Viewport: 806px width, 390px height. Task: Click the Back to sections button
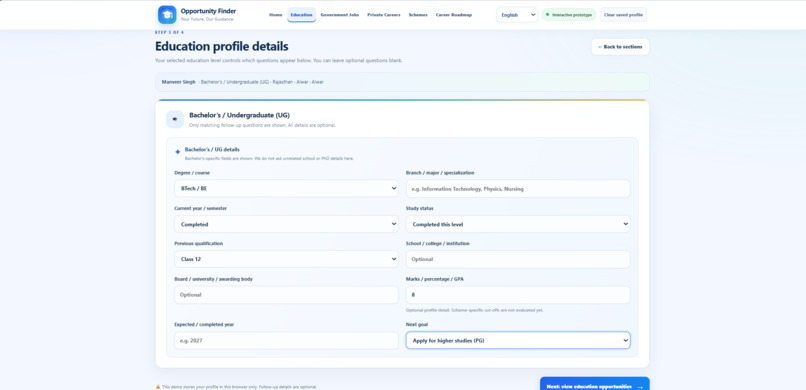620,47
